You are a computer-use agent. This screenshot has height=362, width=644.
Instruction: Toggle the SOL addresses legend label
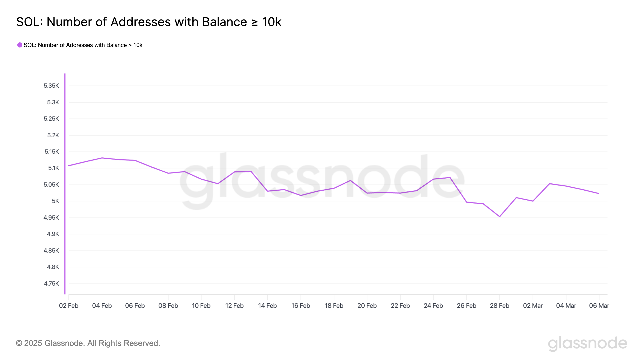83,45
